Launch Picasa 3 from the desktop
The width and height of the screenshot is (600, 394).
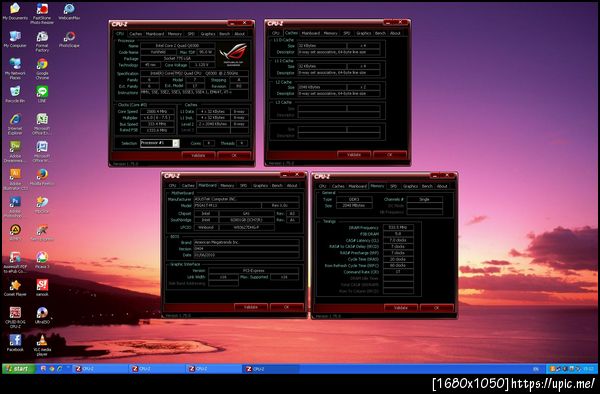42,260
